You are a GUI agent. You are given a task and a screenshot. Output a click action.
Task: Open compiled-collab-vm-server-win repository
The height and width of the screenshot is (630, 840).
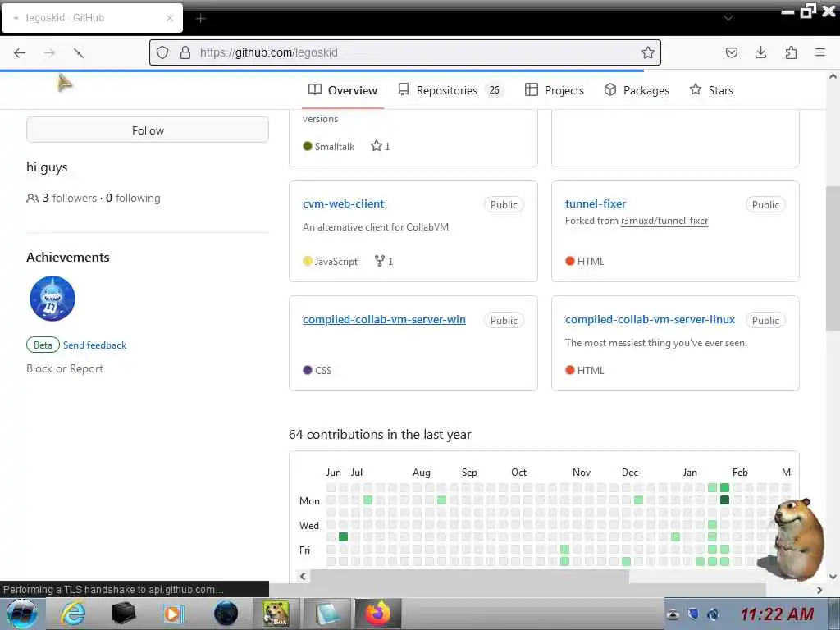[x=384, y=319]
